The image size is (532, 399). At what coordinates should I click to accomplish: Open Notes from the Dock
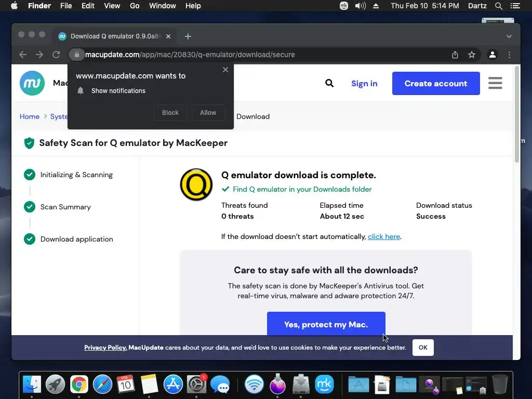coord(149,384)
